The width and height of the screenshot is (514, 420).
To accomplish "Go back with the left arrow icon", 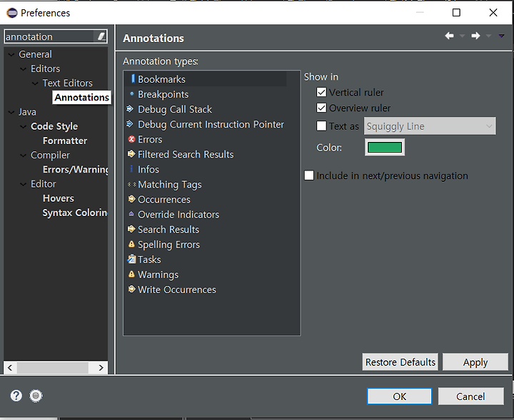I will pos(450,36).
